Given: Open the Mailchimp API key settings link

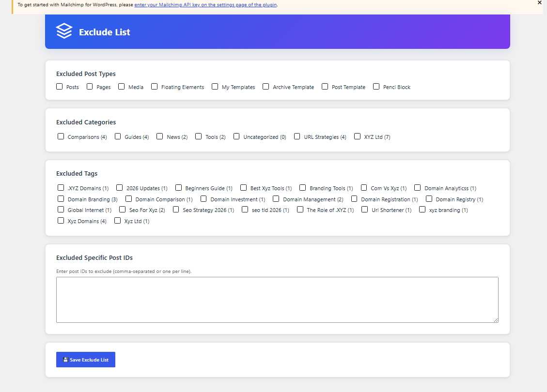Looking at the screenshot, I should click(x=205, y=5).
